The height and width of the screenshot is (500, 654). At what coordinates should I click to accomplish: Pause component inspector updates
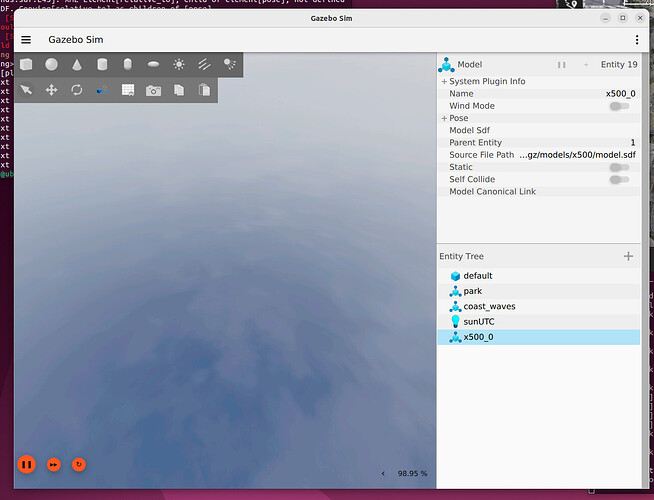[561, 65]
